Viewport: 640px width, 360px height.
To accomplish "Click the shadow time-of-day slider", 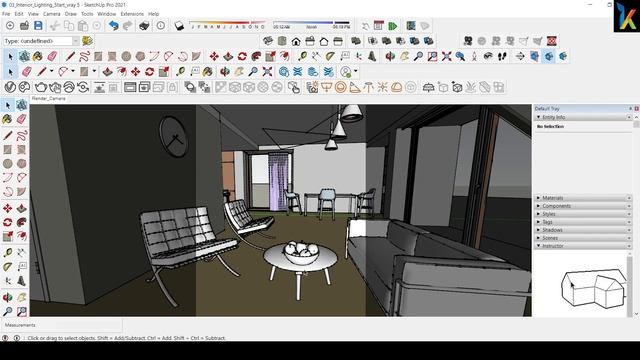I will [311, 25].
